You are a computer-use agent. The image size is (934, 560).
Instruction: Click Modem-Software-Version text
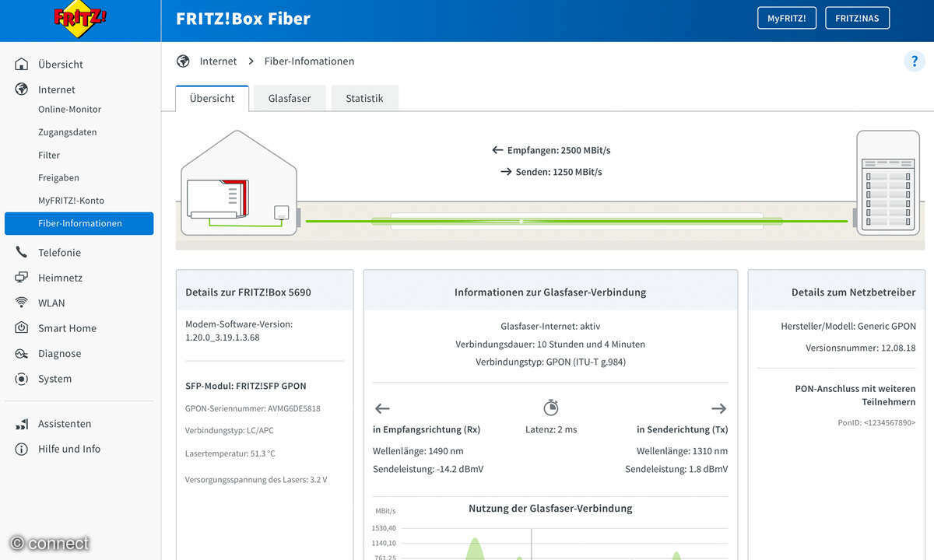pyautogui.click(x=239, y=331)
